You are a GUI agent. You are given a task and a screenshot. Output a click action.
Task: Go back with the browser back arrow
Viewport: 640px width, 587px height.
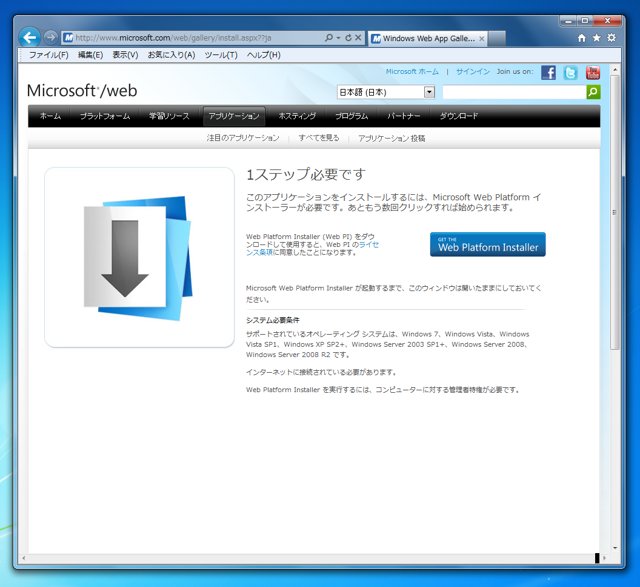(x=30, y=38)
